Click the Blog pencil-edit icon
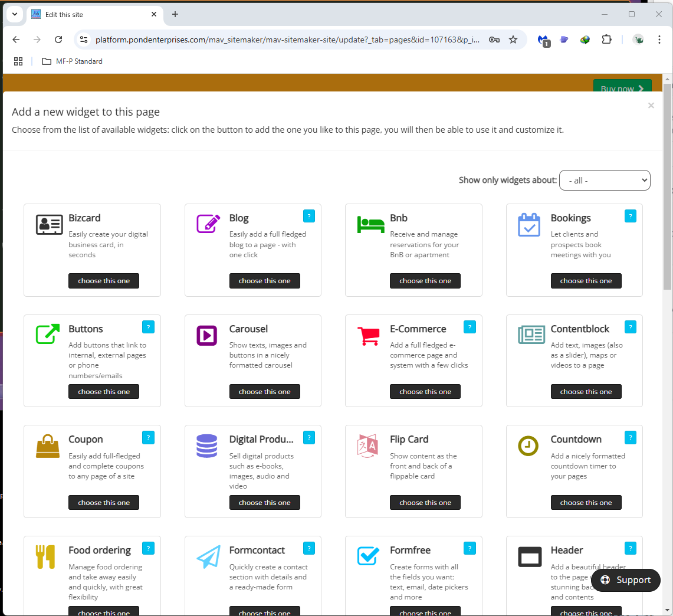The image size is (673, 616). pyautogui.click(x=208, y=224)
